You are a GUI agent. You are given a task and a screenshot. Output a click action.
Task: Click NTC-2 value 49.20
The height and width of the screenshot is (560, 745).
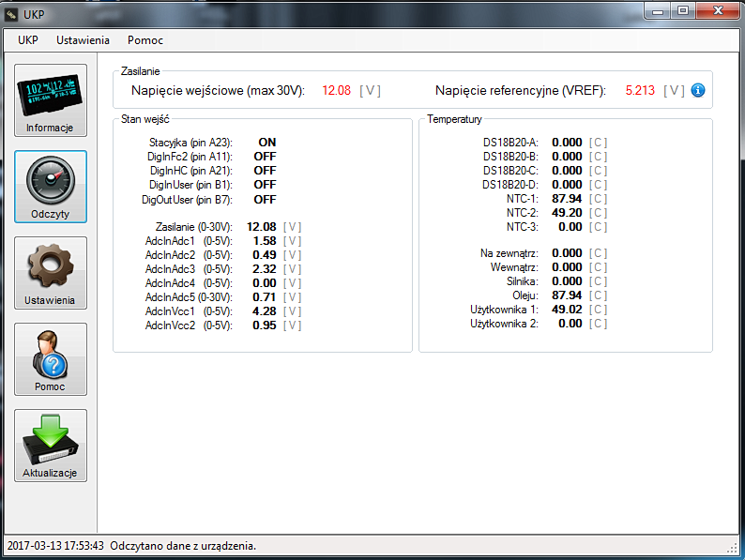(567, 213)
